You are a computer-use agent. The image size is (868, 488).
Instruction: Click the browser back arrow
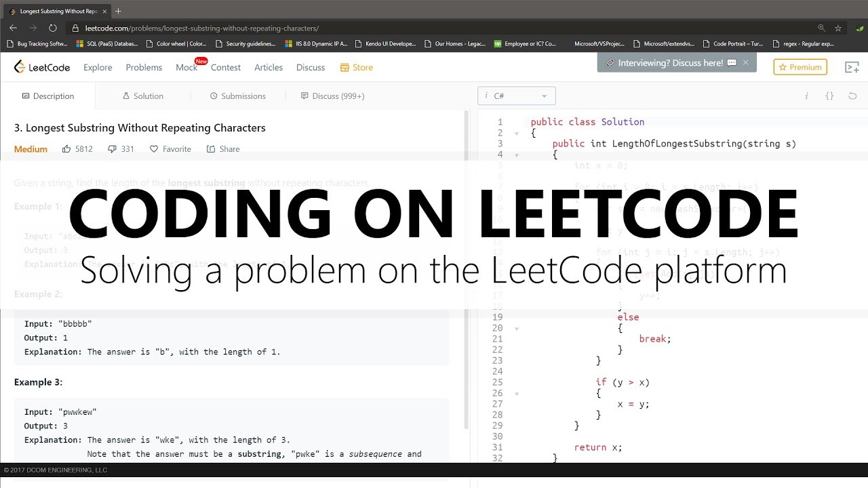[x=13, y=28]
